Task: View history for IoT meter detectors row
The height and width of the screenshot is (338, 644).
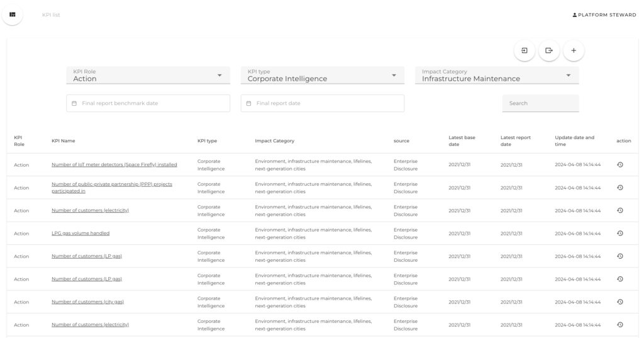Action: coord(619,165)
